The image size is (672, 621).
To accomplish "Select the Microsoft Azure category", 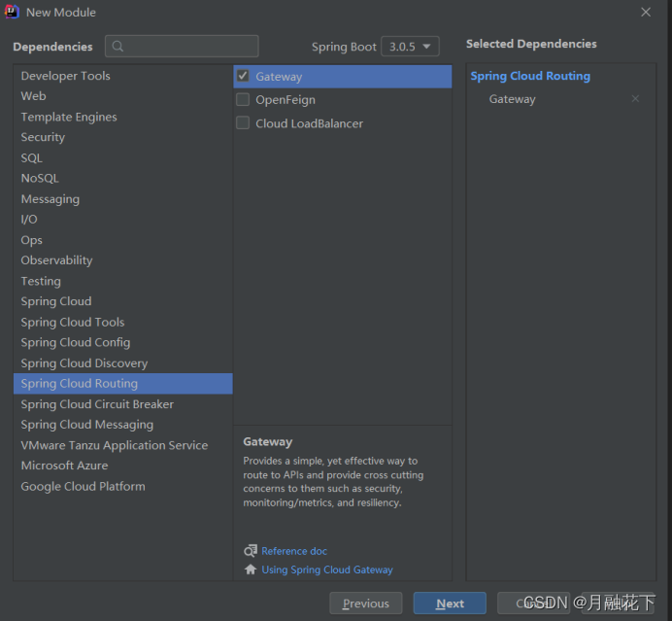I will 123,466.
